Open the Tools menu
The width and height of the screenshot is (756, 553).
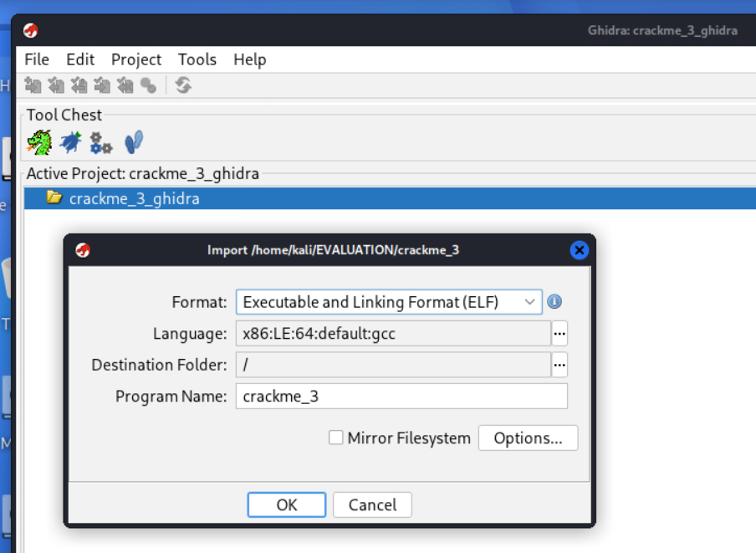click(x=197, y=59)
